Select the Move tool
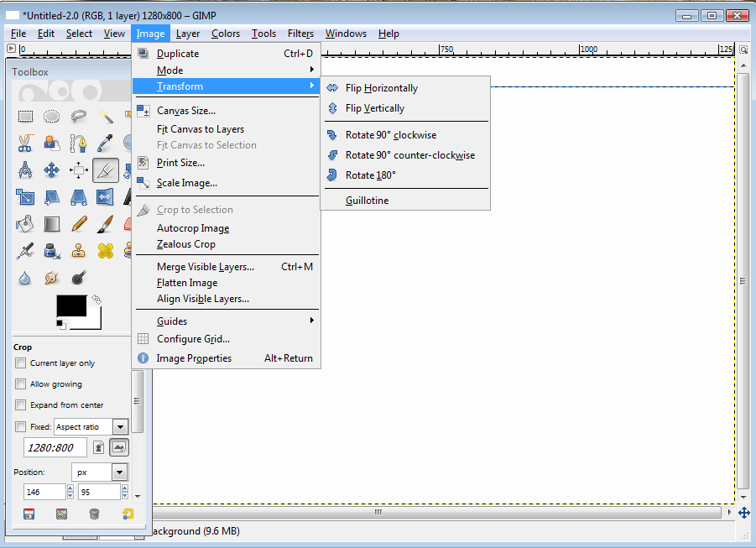The width and height of the screenshot is (756, 548). (50, 169)
